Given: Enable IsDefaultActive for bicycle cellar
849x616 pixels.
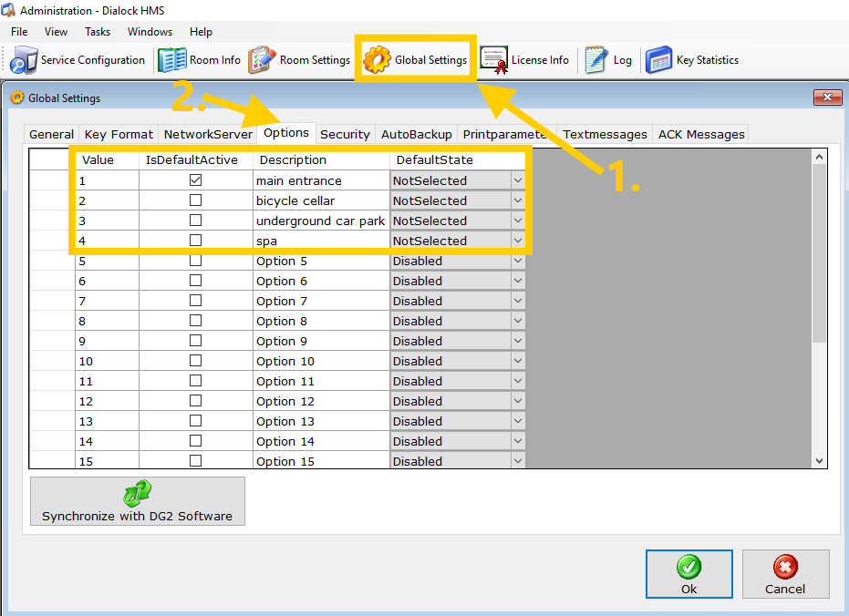Looking at the screenshot, I should click(x=195, y=200).
